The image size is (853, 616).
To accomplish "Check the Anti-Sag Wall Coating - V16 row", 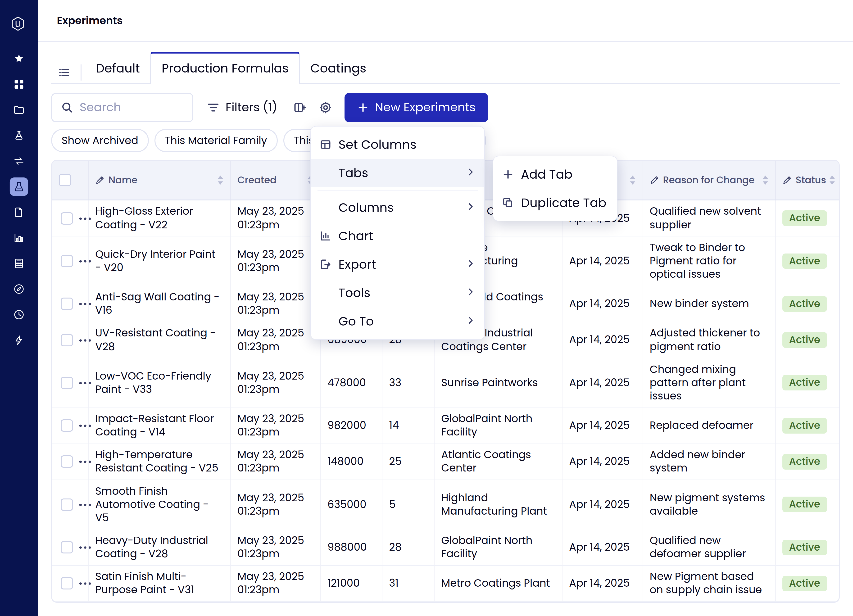I will (67, 303).
